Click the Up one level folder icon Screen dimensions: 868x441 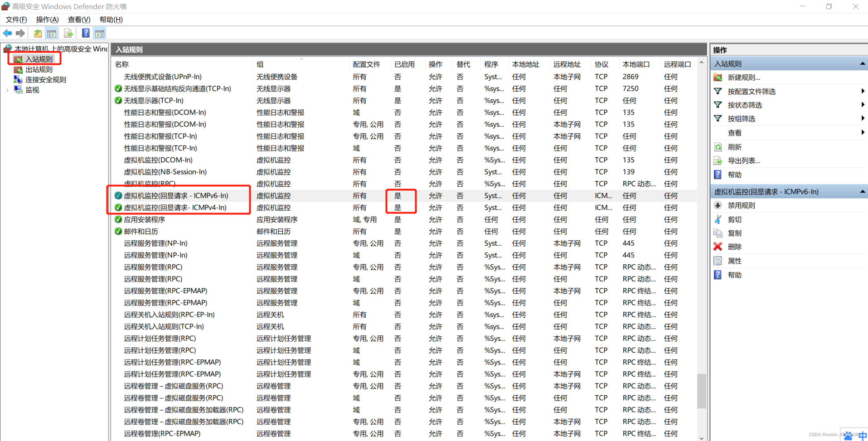[x=38, y=33]
